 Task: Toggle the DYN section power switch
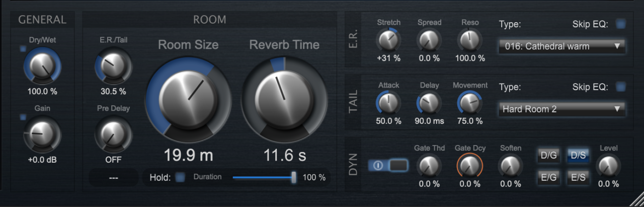[388, 165]
